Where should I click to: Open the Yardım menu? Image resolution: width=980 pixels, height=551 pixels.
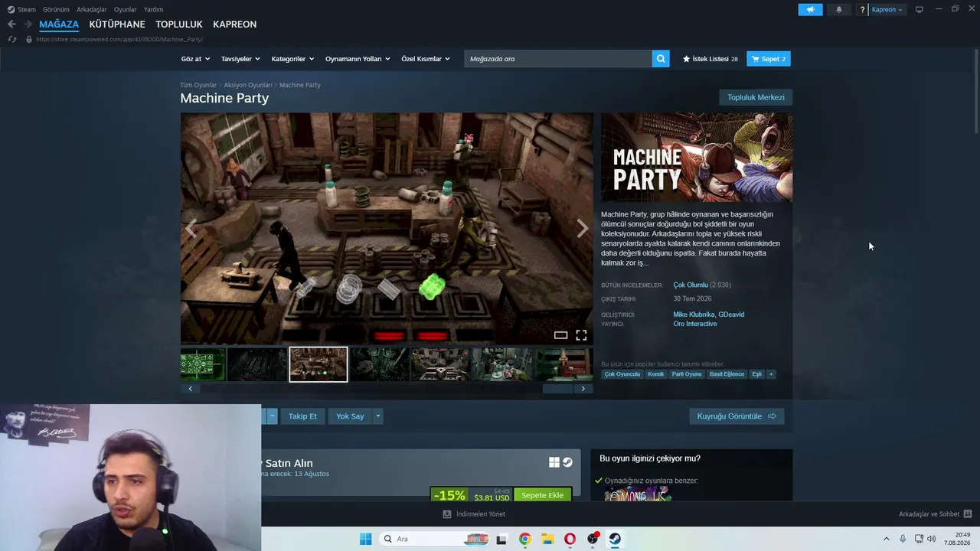[153, 10]
